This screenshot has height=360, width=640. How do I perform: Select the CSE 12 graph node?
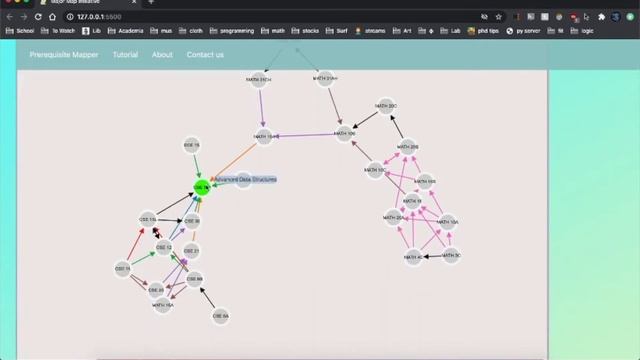pyautogui.click(x=164, y=247)
